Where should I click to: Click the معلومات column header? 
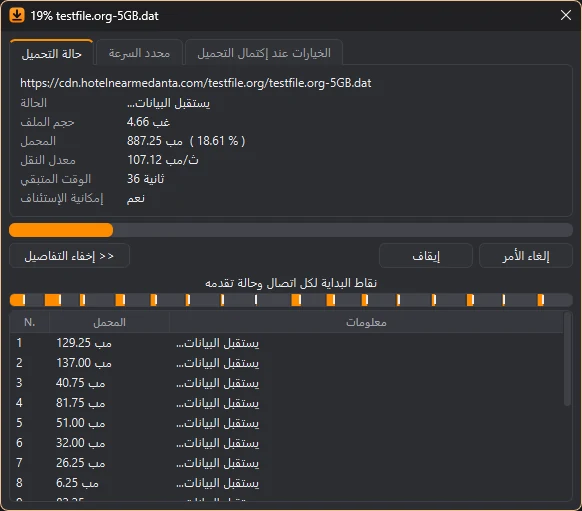366,322
